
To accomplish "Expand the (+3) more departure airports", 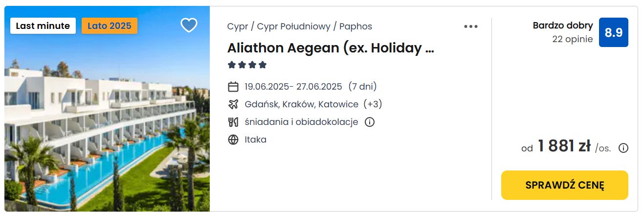I will (x=373, y=104).
